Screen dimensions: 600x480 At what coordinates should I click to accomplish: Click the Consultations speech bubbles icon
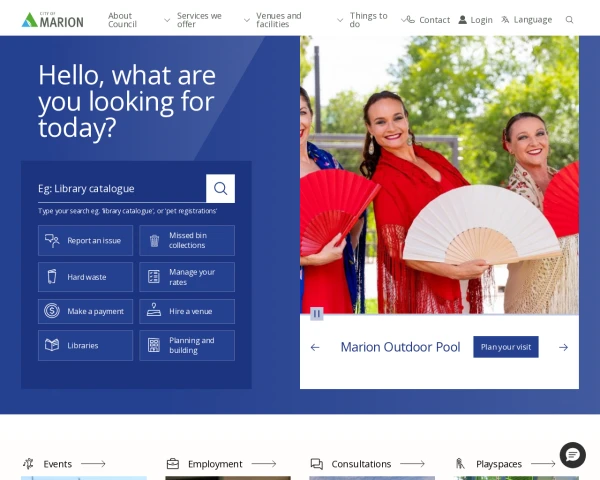pyautogui.click(x=317, y=464)
